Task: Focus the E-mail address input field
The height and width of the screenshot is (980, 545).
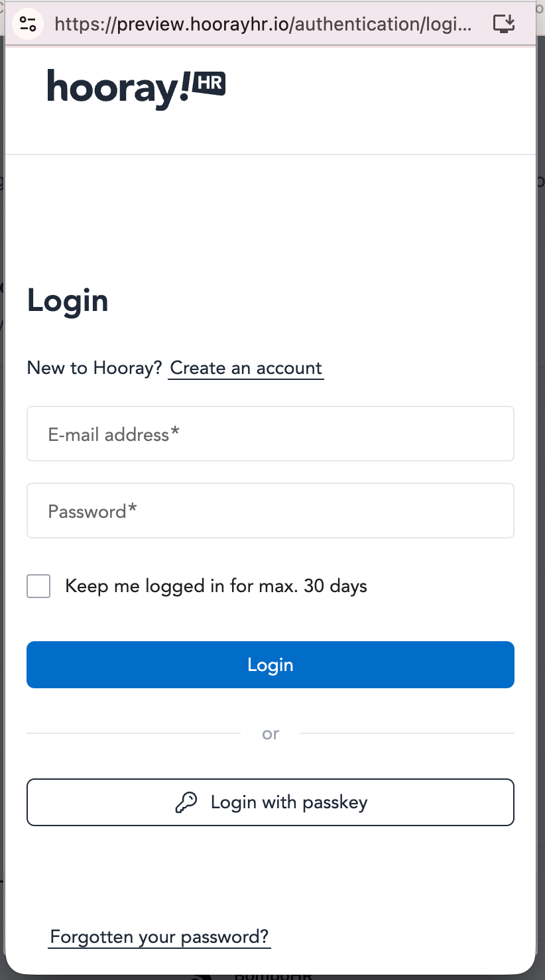Action: point(271,434)
